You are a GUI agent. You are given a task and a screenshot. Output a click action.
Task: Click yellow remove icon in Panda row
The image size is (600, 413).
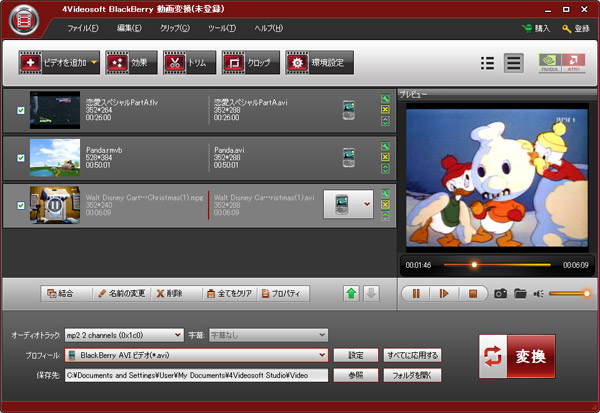point(385,157)
